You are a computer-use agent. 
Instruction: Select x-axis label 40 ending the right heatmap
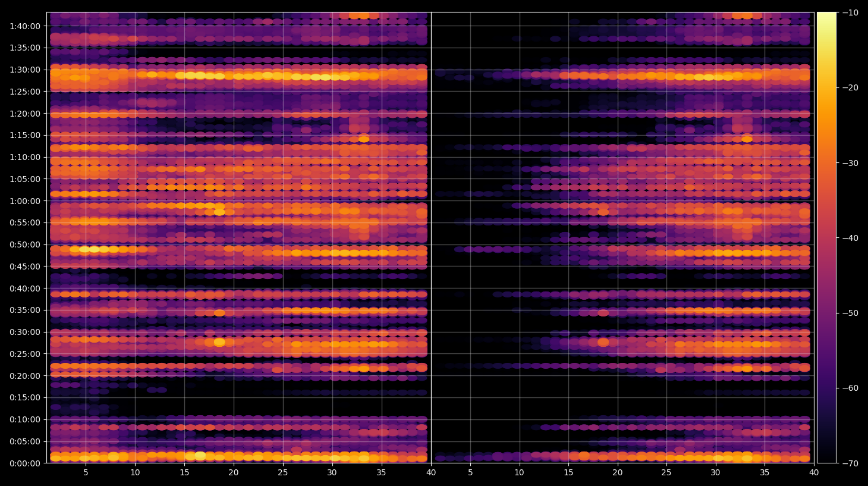(x=813, y=473)
